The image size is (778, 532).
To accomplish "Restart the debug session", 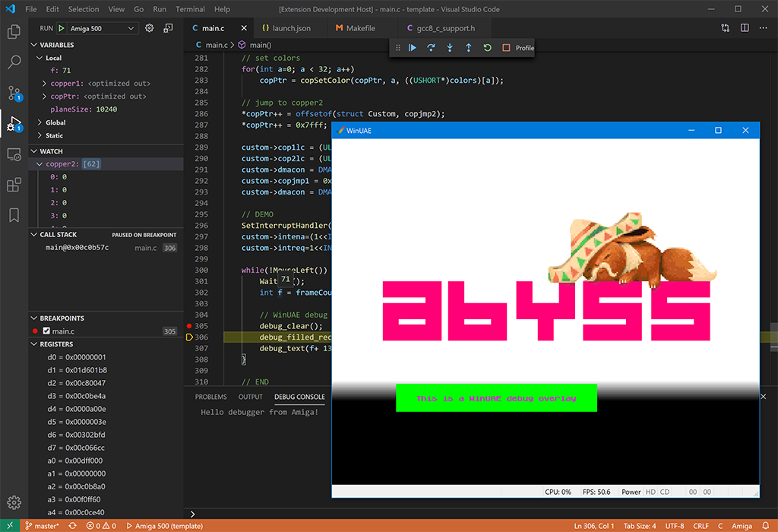I will pos(487,48).
